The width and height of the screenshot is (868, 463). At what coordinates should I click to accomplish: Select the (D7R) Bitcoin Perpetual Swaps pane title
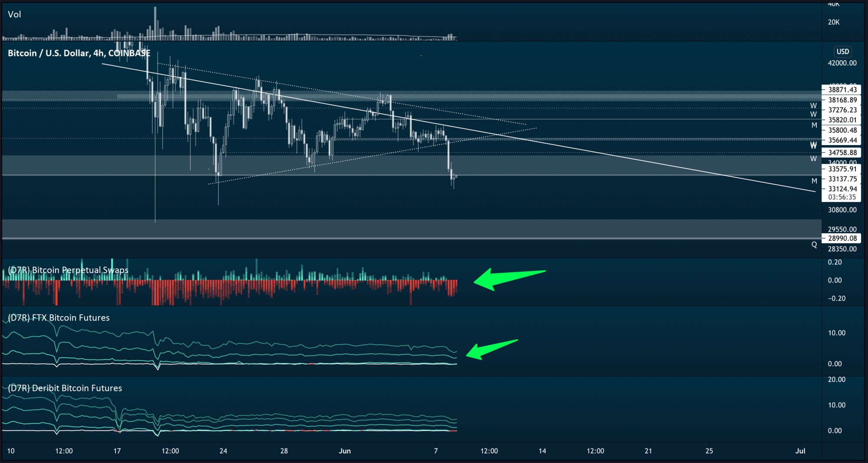coord(68,270)
